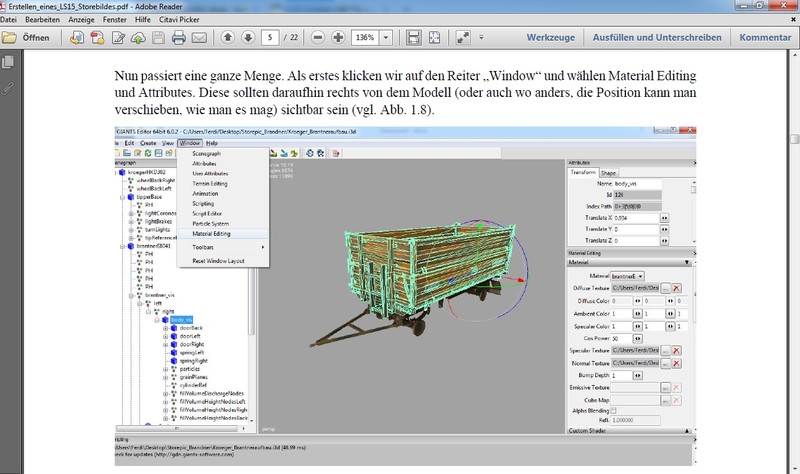Open page thumbnails sidebar panel
Viewport: 800px width, 474px height.
(x=9, y=62)
